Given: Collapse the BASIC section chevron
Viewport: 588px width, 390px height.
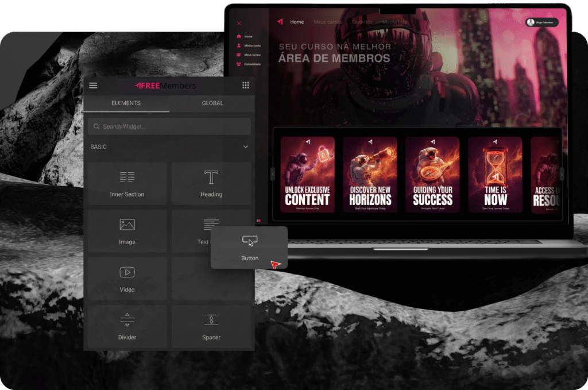Looking at the screenshot, I should [x=246, y=147].
